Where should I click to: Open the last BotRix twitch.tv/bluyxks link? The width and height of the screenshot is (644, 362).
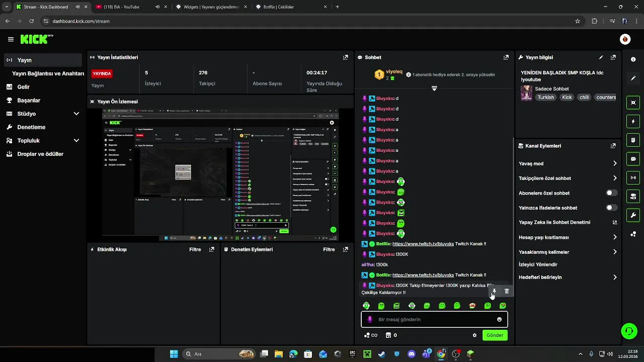tap(423, 275)
